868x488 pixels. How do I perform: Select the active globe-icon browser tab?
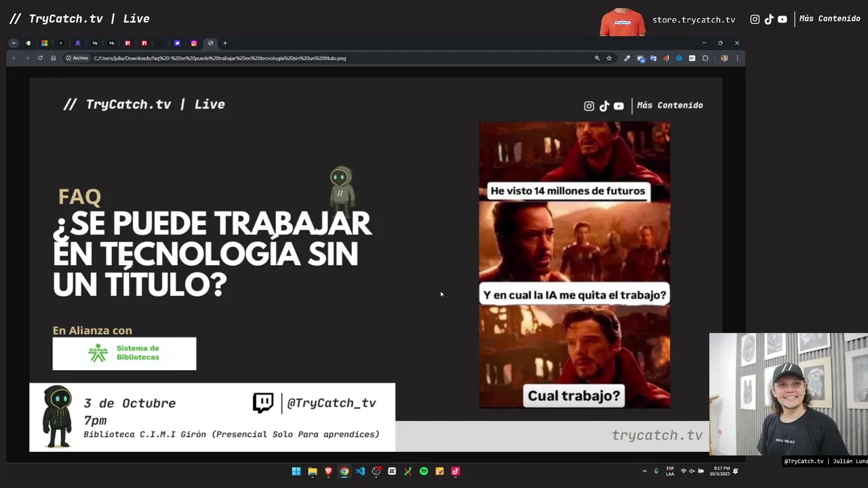coord(210,43)
